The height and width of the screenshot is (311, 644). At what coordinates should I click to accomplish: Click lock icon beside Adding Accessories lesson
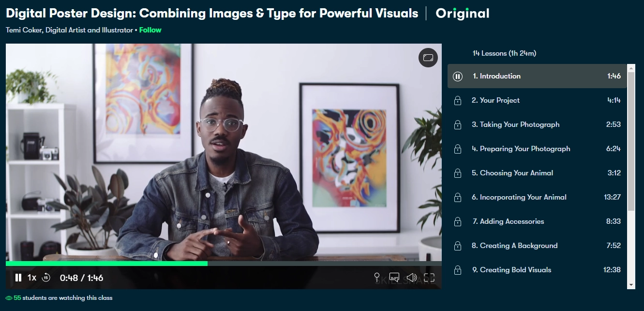click(x=458, y=221)
